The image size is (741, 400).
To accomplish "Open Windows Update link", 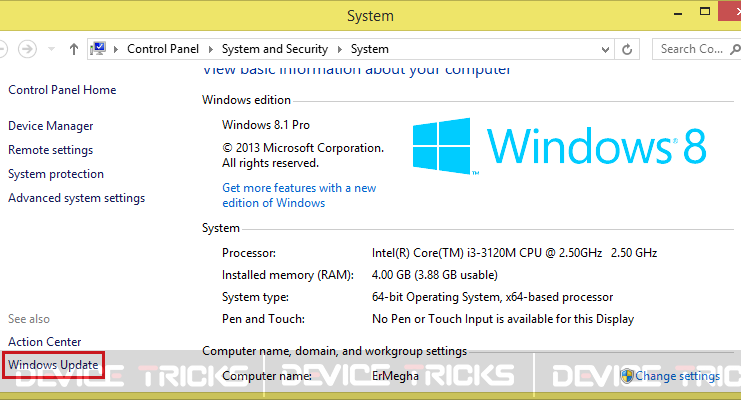I will 53,365.
